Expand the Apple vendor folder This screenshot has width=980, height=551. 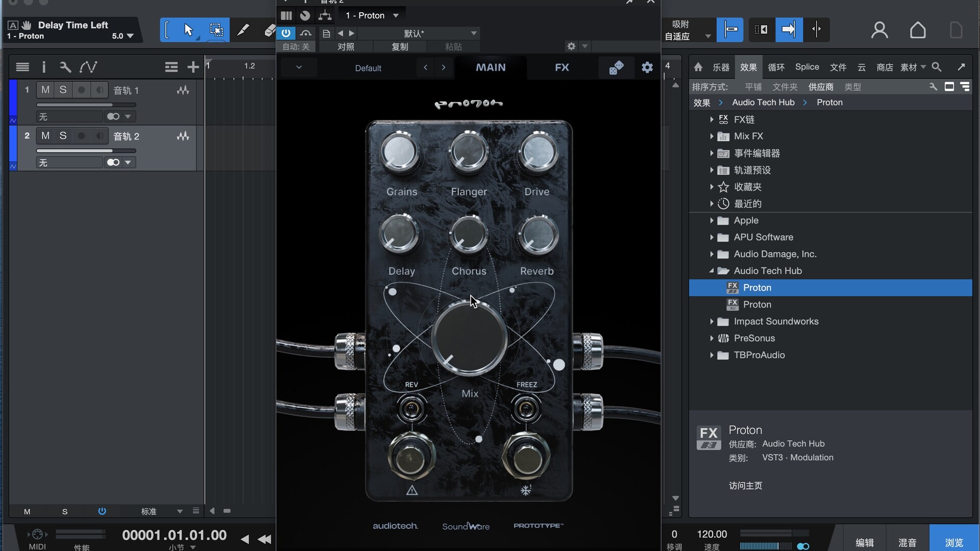pyautogui.click(x=712, y=220)
